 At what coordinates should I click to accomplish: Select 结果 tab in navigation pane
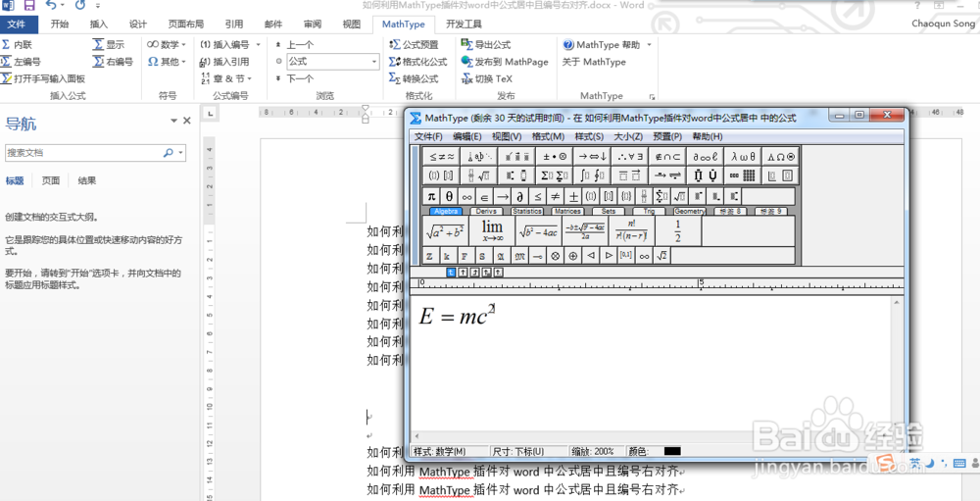[87, 180]
